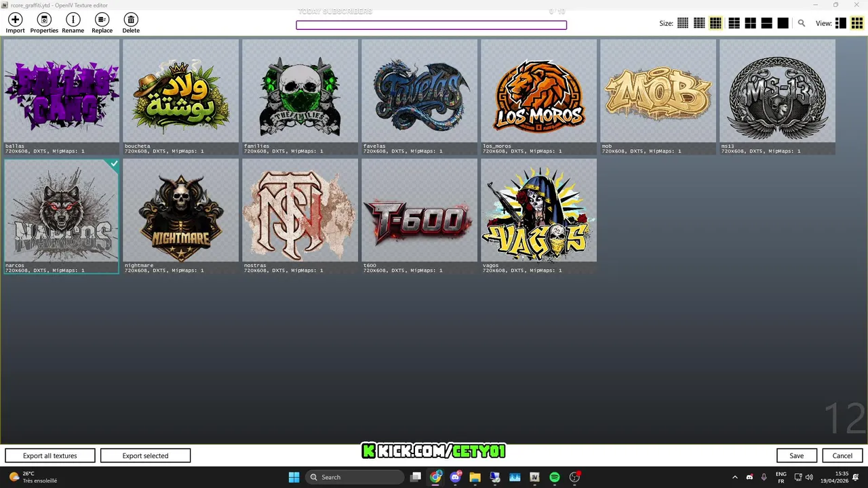
Task: Show hidden system tray icons
Action: pyautogui.click(x=735, y=477)
